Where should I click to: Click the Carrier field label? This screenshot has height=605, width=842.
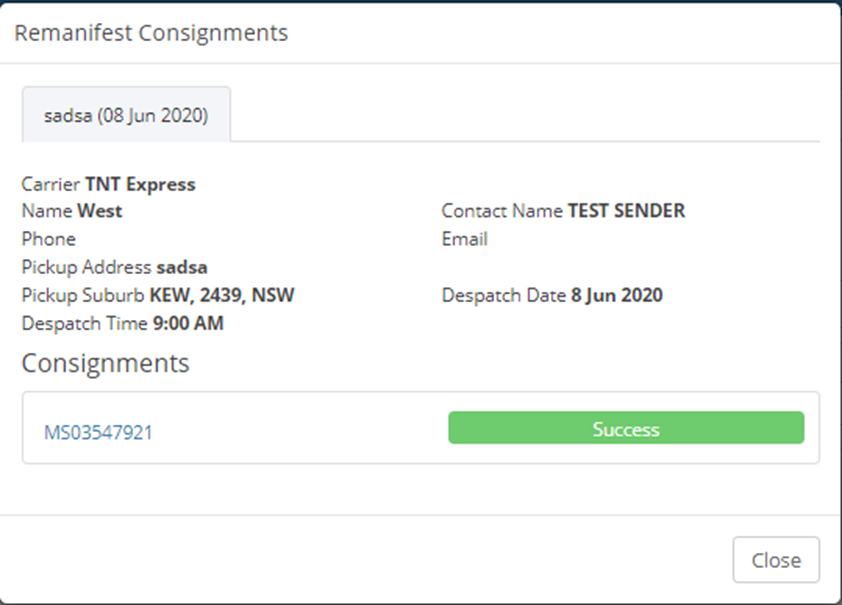(51, 184)
